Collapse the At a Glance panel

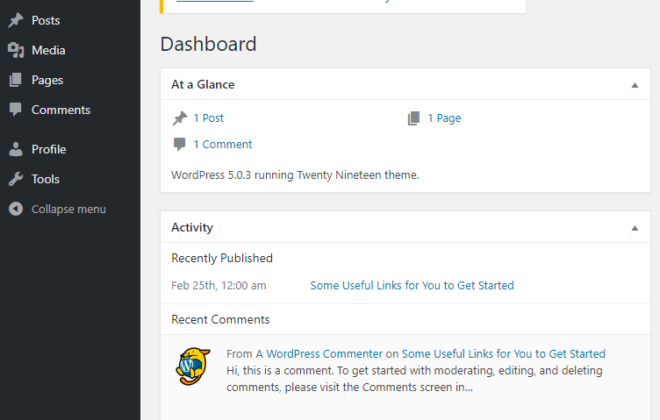pos(635,85)
